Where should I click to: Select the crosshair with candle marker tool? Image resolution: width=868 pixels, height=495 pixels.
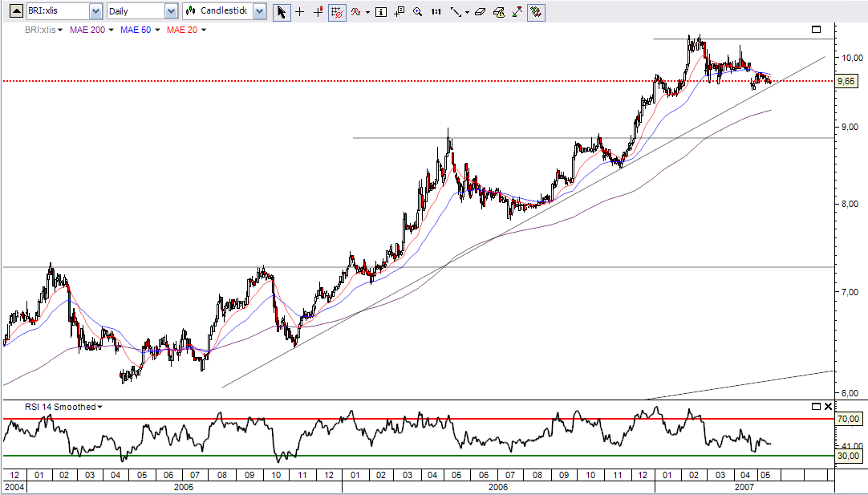318,11
